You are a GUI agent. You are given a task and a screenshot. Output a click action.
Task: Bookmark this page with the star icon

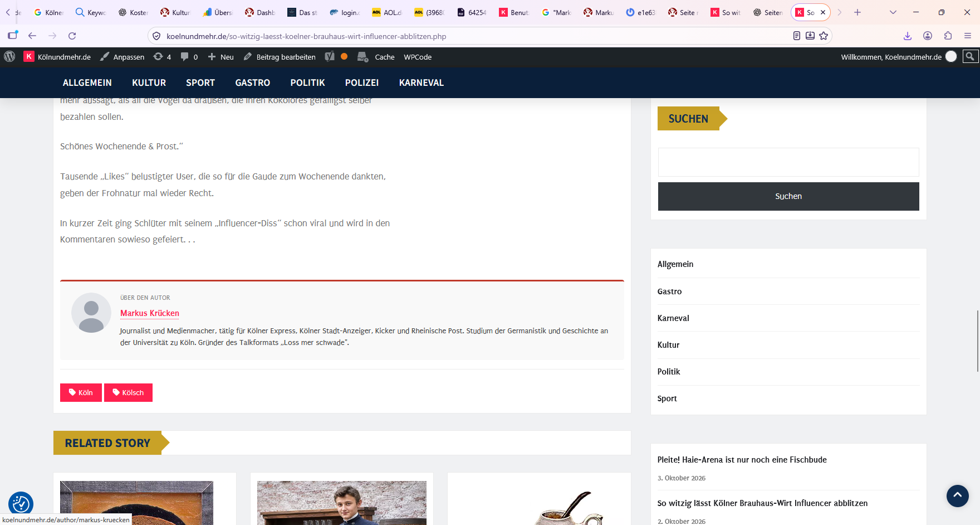point(824,36)
